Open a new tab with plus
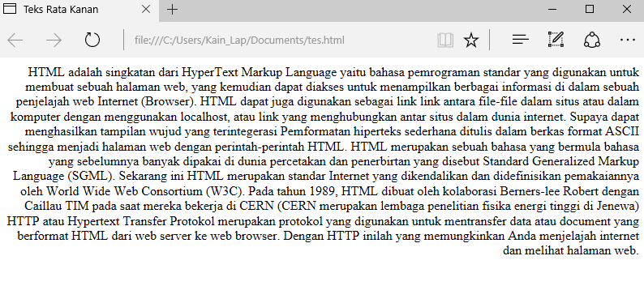Screen dimensions: 644x303 (173, 10)
